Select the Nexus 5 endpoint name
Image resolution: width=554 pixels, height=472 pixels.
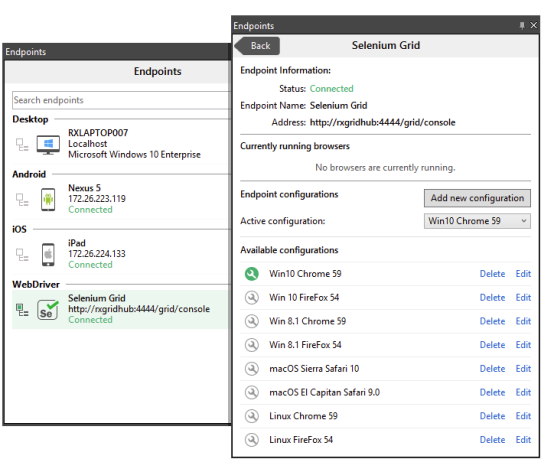tap(84, 188)
